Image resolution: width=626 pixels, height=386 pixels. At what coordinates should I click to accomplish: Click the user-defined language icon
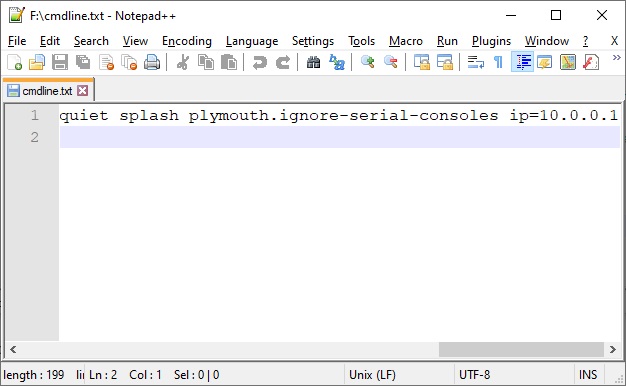tap(545, 62)
